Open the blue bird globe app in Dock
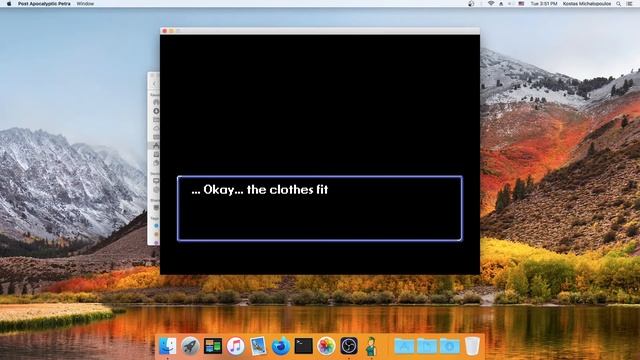640x360 pixels. [x=281, y=346]
